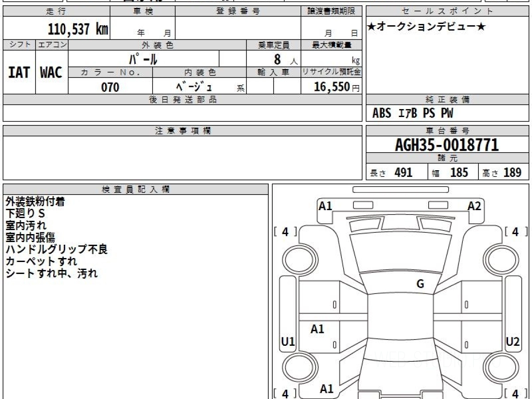
Task: Select the recycle deposit 16,550円
Action: tap(337, 87)
